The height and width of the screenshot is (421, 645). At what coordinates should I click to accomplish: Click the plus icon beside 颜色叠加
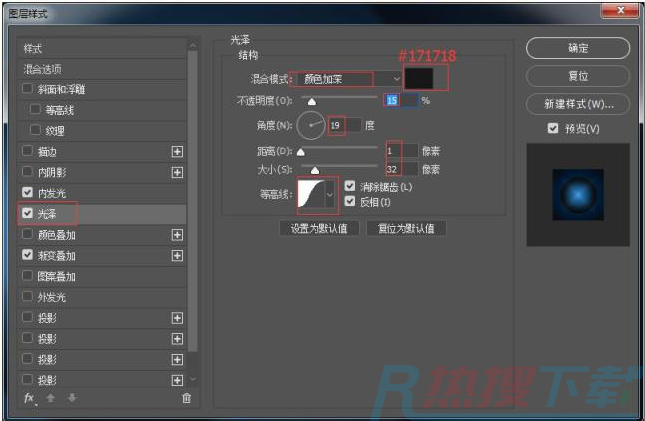click(178, 235)
